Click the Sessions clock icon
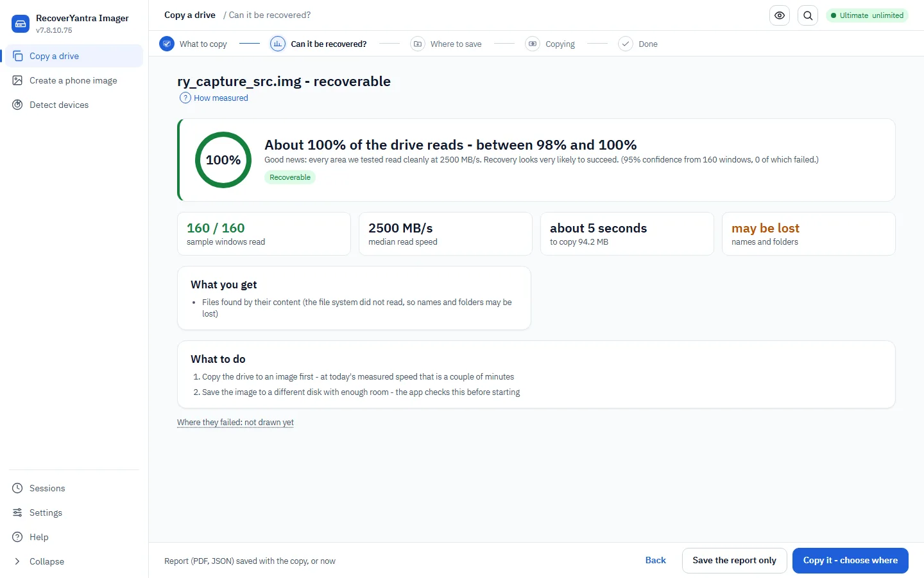 (x=18, y=488)
